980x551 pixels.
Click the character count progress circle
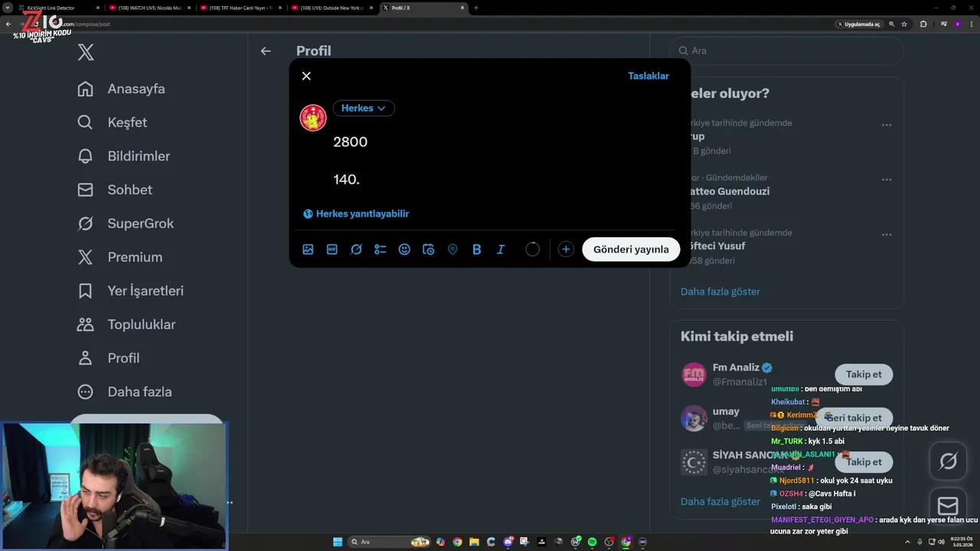click(x=533, y=249)
